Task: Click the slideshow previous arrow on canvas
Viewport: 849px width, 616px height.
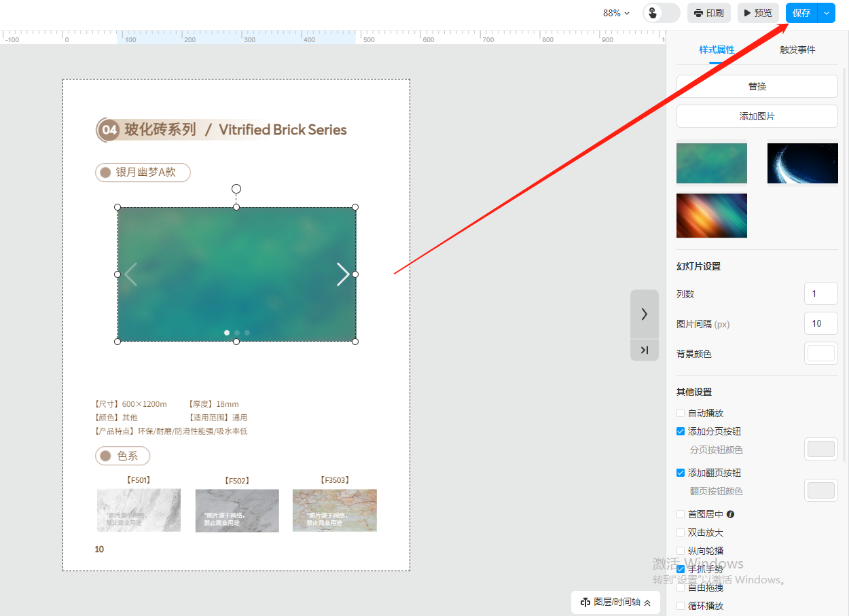Action: click(131, 274)
